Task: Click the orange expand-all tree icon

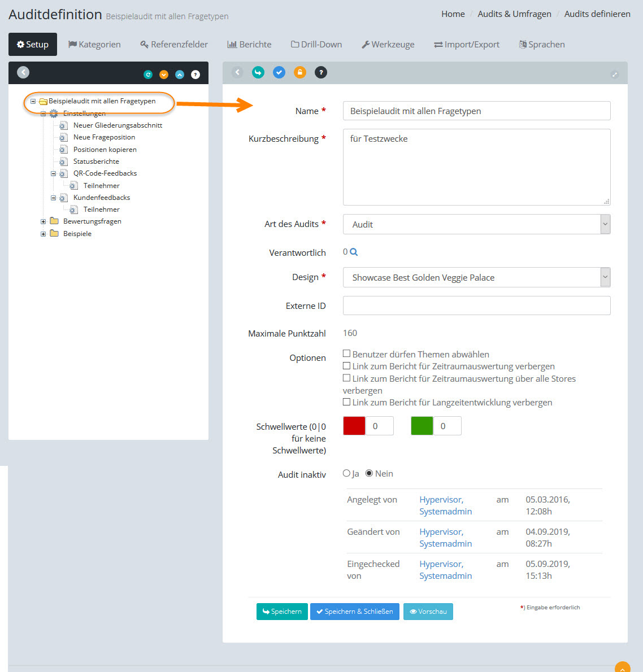Action: click(164, 75)
